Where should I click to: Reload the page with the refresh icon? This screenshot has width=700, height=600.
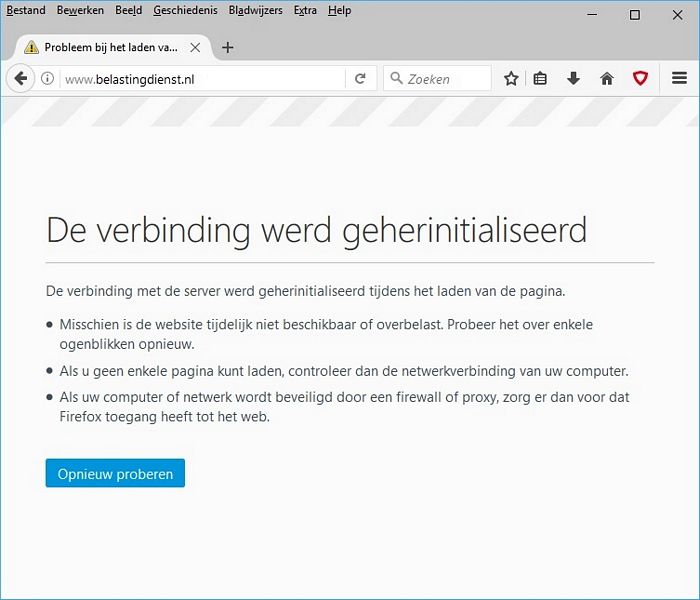click(360, 79)
